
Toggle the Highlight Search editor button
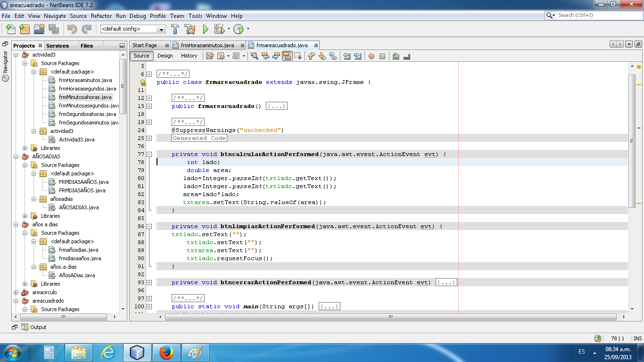pyautogui.click(x=287, y=55)
